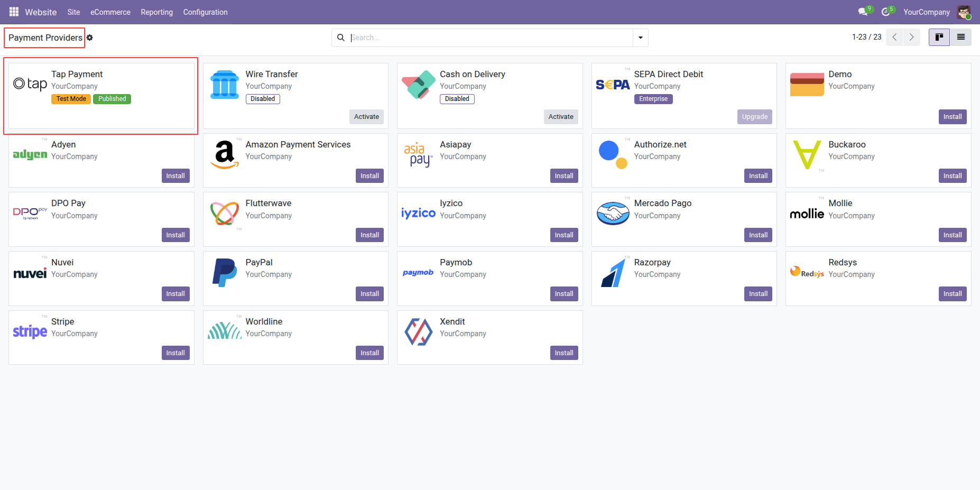Install the Xendit provider
The width and height of the screenshot is (980, 490).
coord(564,353)
